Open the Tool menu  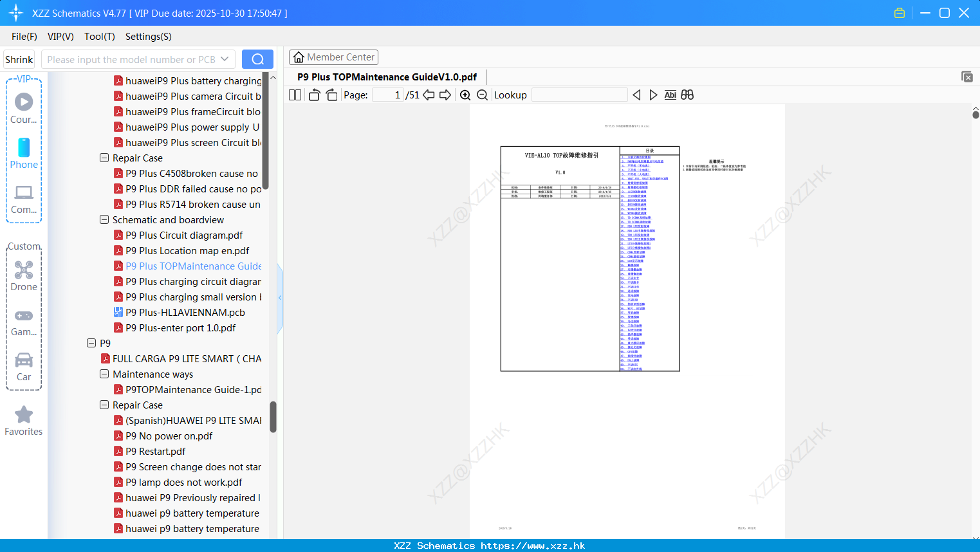tap(99, 37)
